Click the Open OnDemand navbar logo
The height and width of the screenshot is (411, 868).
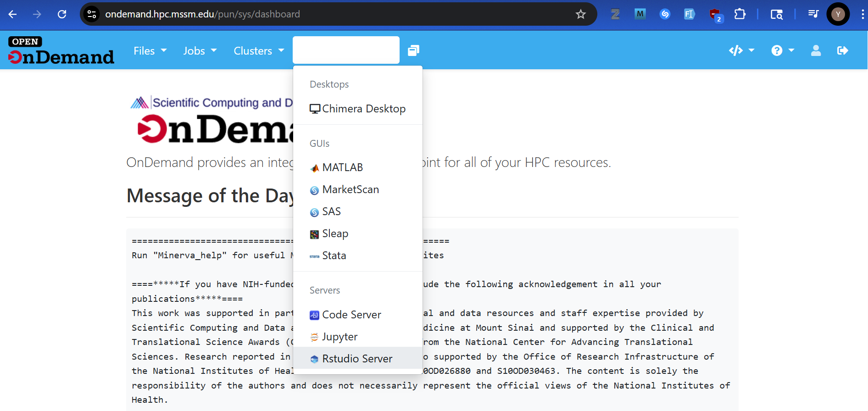pyautogui.click(x=61, y=50)
